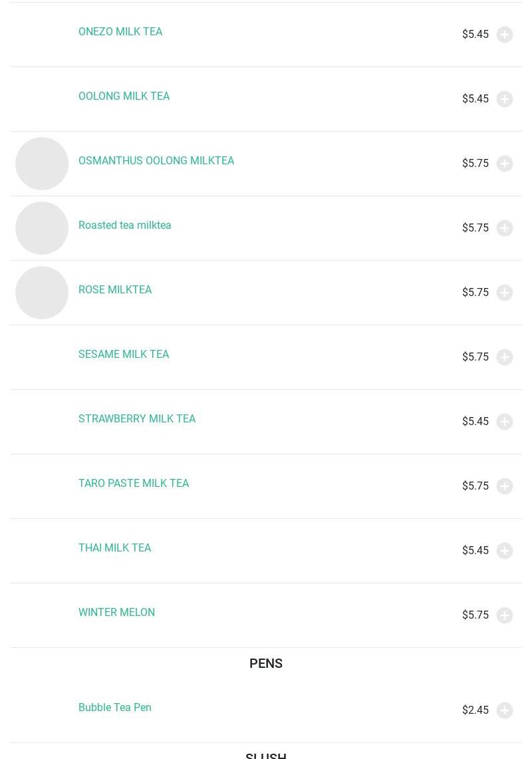The height and width of the screenshot is (759, 532).
Task: Click plus icon for TARO PASTE MILK TEA
Action: pyautogui.click(x=504, y=486)
